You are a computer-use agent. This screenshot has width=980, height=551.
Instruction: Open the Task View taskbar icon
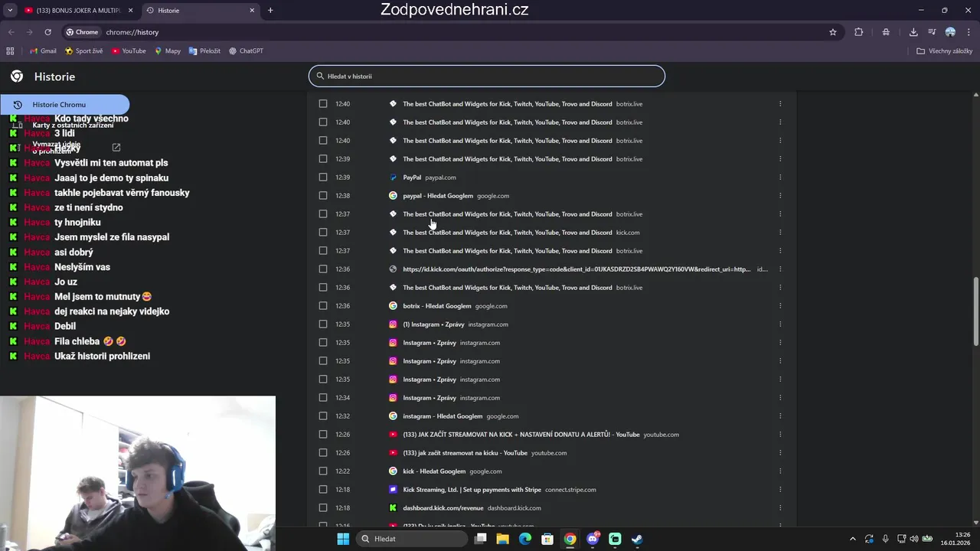pyautogui.click(x=480, y=539)
